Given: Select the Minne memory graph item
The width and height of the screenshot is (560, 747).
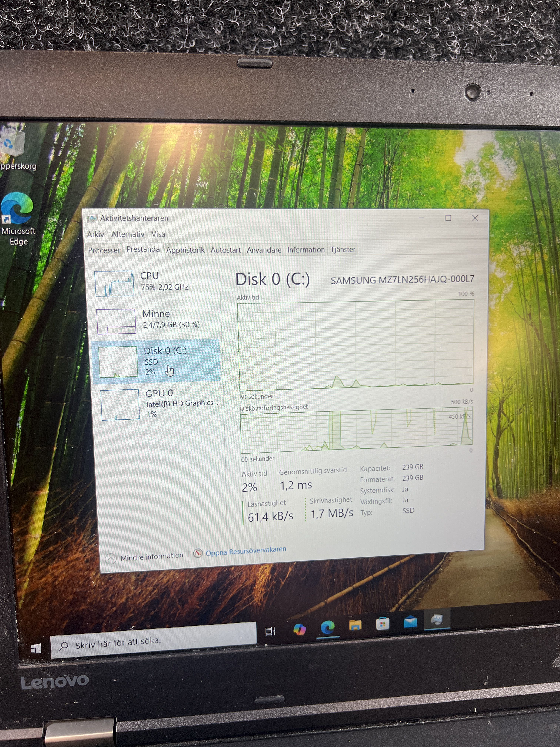Looking at the screenshot, I should [x=116, y=321].
